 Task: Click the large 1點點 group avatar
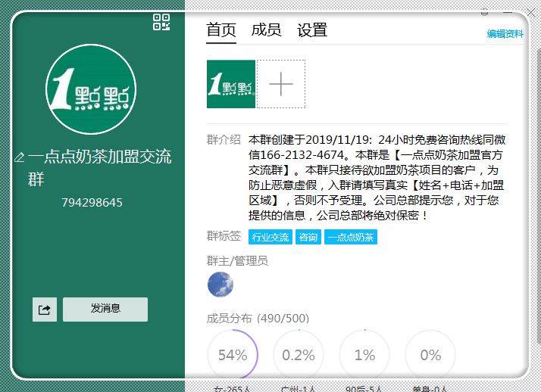click(x=91, y=89)
